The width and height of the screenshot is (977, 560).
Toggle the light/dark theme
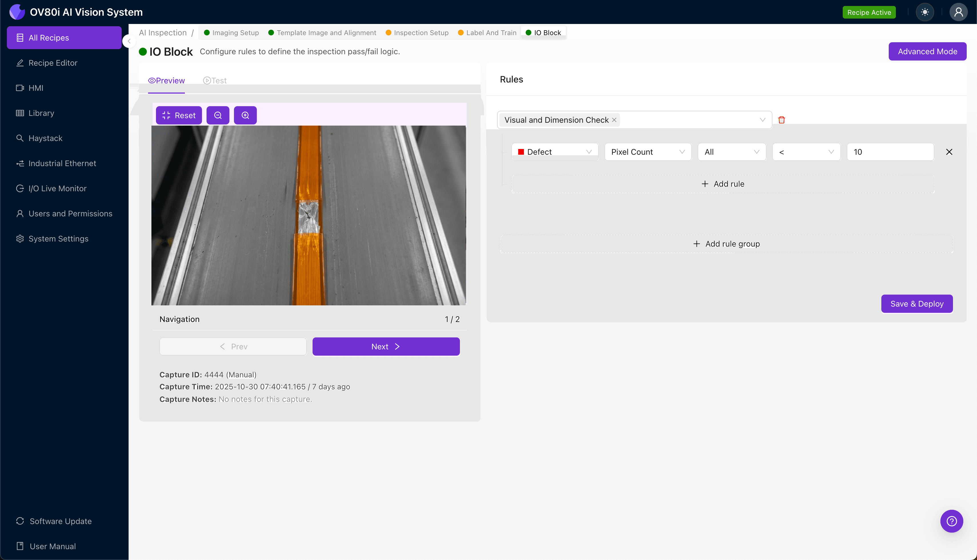(x=925, y=12)
